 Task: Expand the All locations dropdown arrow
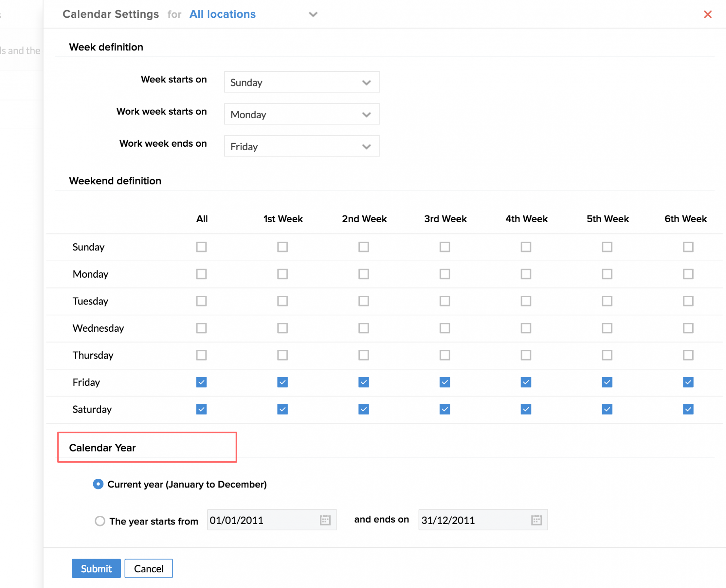313,15
